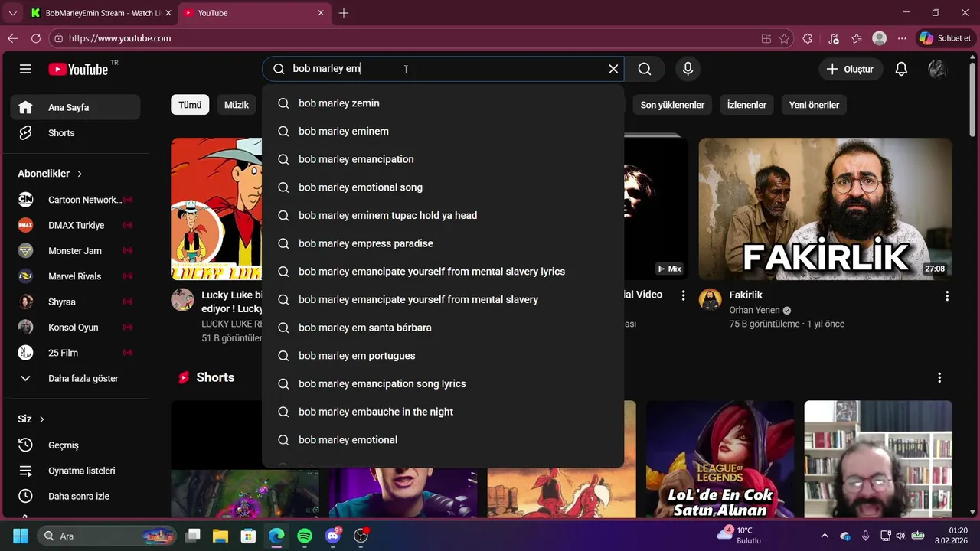
Task: Open Daha sonra izle list
Action: (x=75, y=496)
